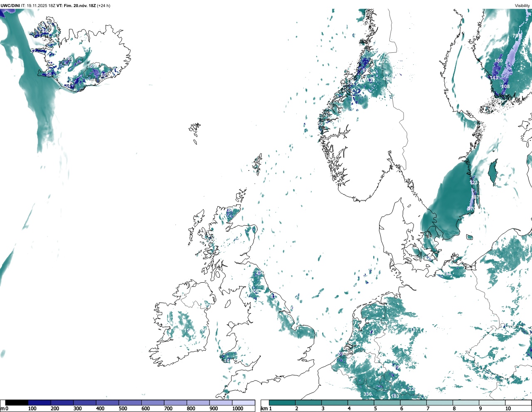Click the "336" value near bottom edge
The width and height of the screenshot is (532, 412).
367,394
